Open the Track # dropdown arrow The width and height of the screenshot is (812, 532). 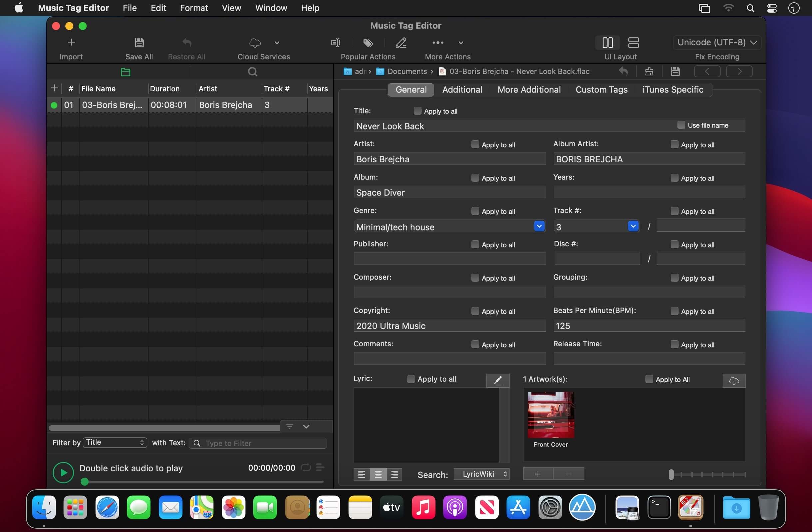(x=633, y=226)
